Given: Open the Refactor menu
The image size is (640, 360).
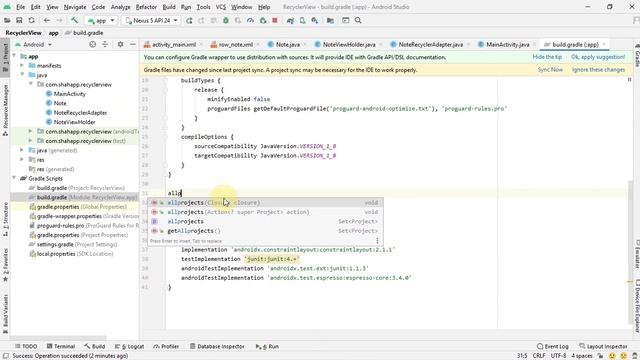Looking at the screenshot, I should [146, 7].
